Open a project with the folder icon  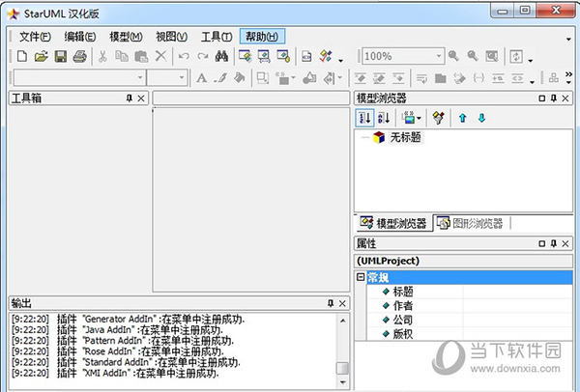pos(41,57)
